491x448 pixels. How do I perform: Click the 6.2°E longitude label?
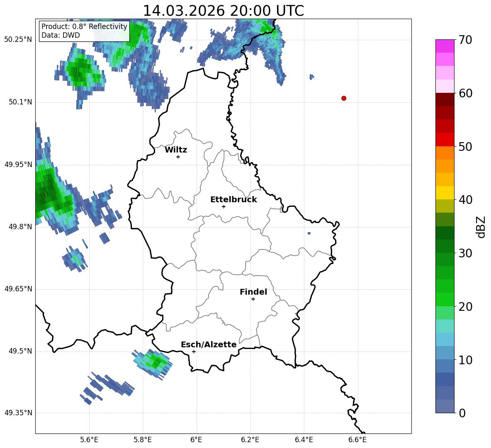tap(250, 440)
